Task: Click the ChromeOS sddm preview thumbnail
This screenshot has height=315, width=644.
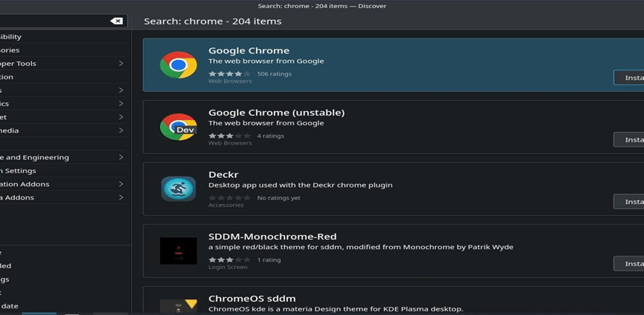Action: pyautogui.click(x=178, y=306)
